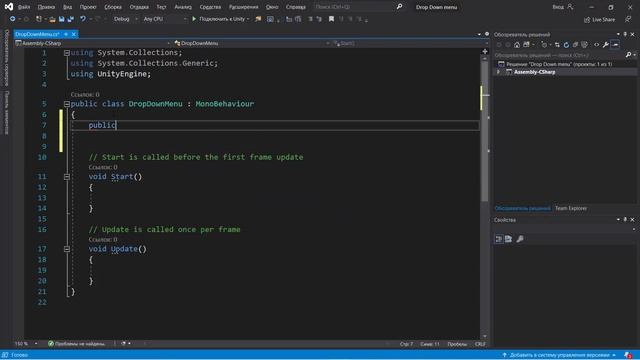Image resolution: width=640 pixels, height=360 pixels.
Task: Open the Окно menu
Action: pos(272,7)
